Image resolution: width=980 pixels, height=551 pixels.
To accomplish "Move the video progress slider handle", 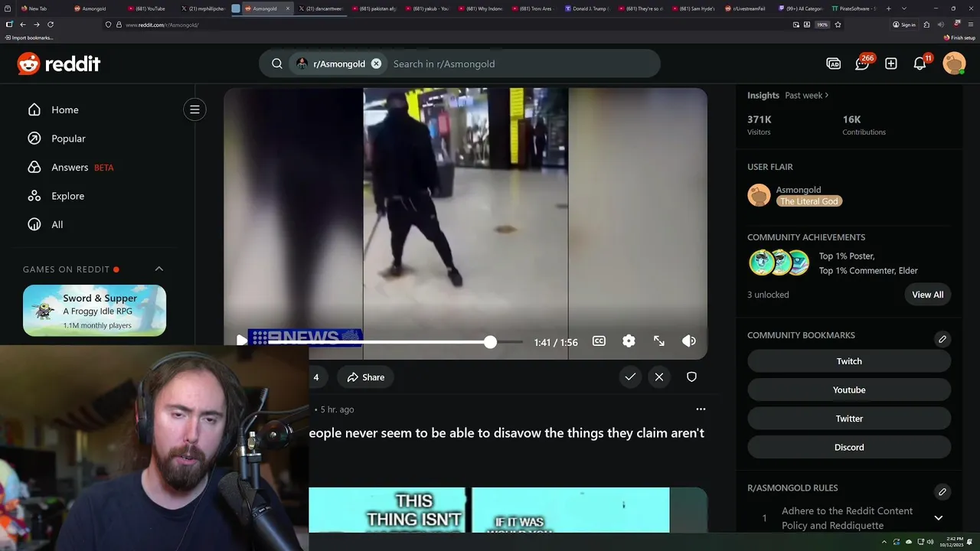I will (490, 342).
